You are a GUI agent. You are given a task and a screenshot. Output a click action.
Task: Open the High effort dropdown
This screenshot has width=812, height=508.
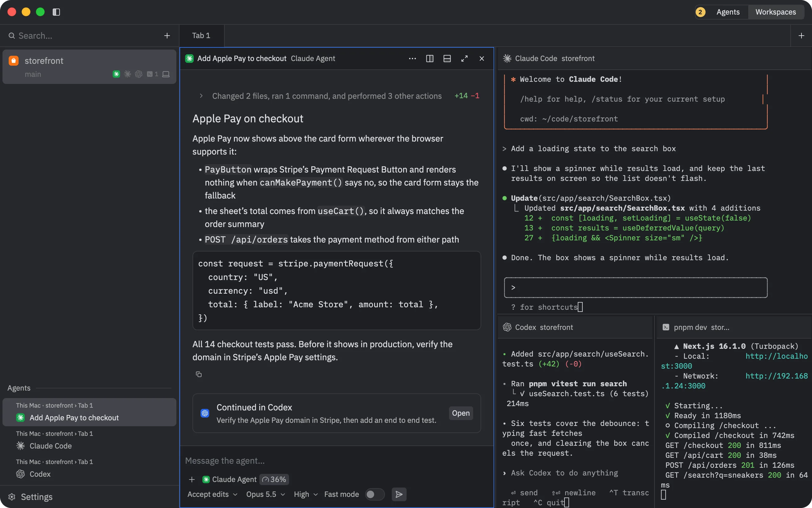pos(306,494)
